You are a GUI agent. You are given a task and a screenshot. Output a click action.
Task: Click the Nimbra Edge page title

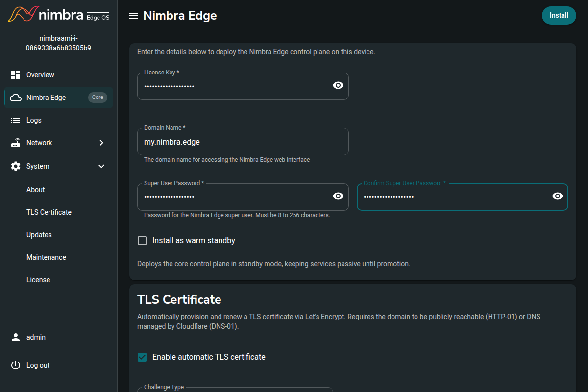[x=180, y=16]
